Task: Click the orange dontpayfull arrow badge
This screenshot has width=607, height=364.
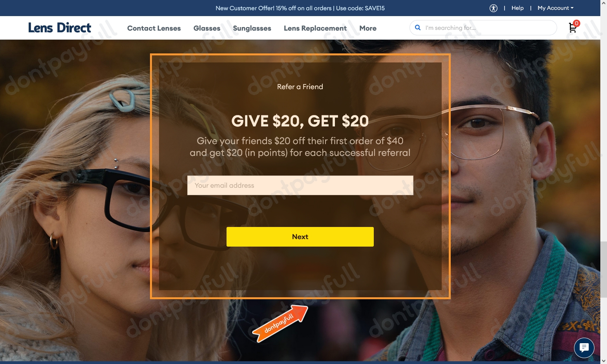Action: pos(280,324)
